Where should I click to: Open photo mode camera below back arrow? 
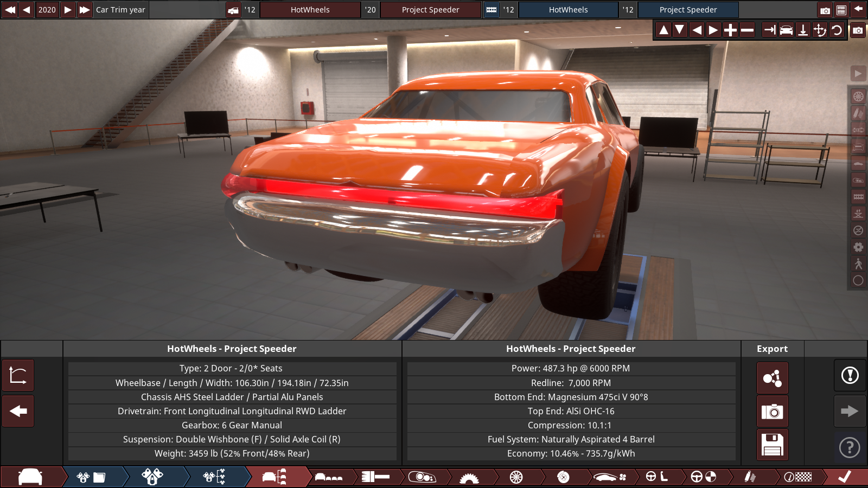[x=858, y=30]
